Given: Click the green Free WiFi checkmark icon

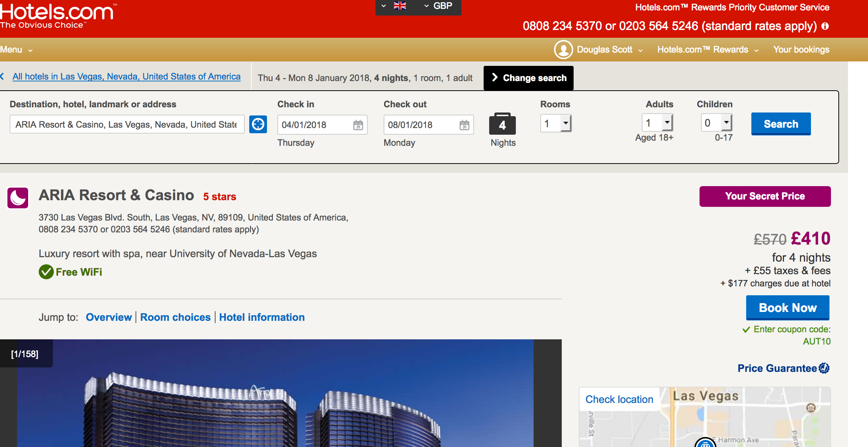Looking at the screenshot, I should tap(46, 272).
